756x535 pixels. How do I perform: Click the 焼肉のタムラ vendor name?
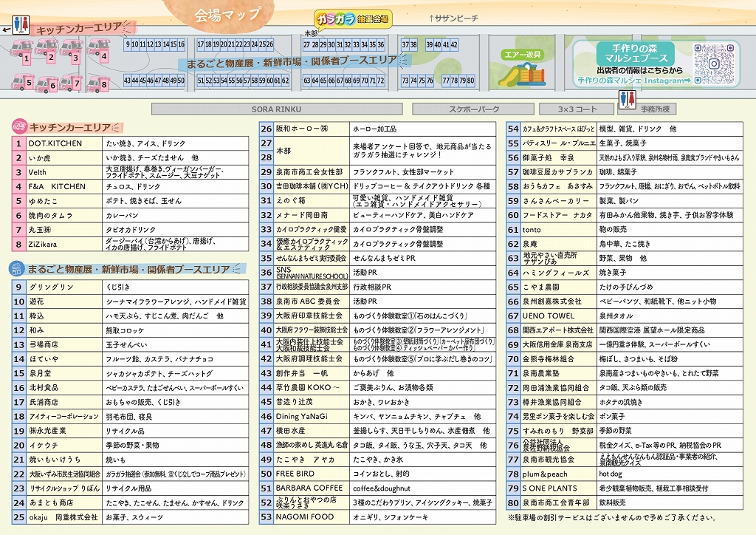coord(50,216)
